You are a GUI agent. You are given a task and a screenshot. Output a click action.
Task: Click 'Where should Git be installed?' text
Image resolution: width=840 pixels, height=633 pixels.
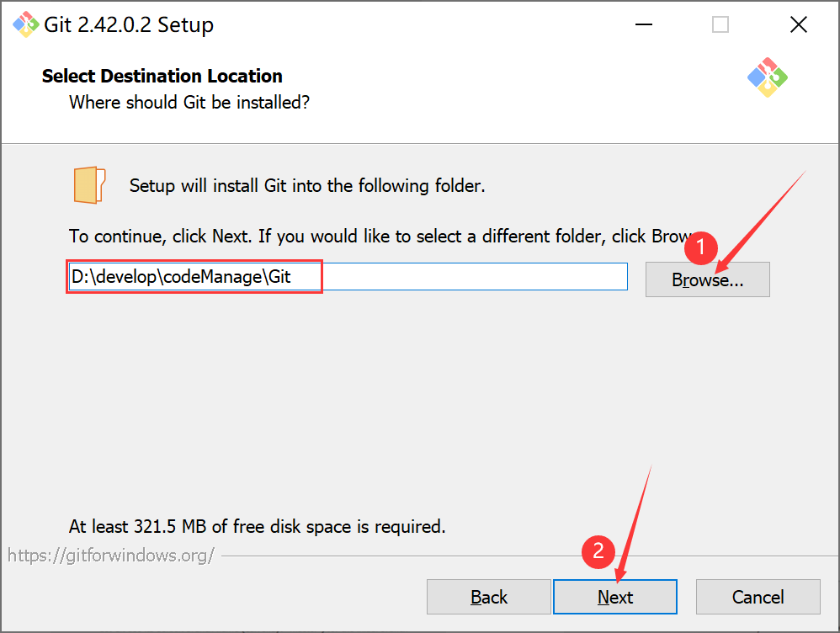click(x=189, y=103)
